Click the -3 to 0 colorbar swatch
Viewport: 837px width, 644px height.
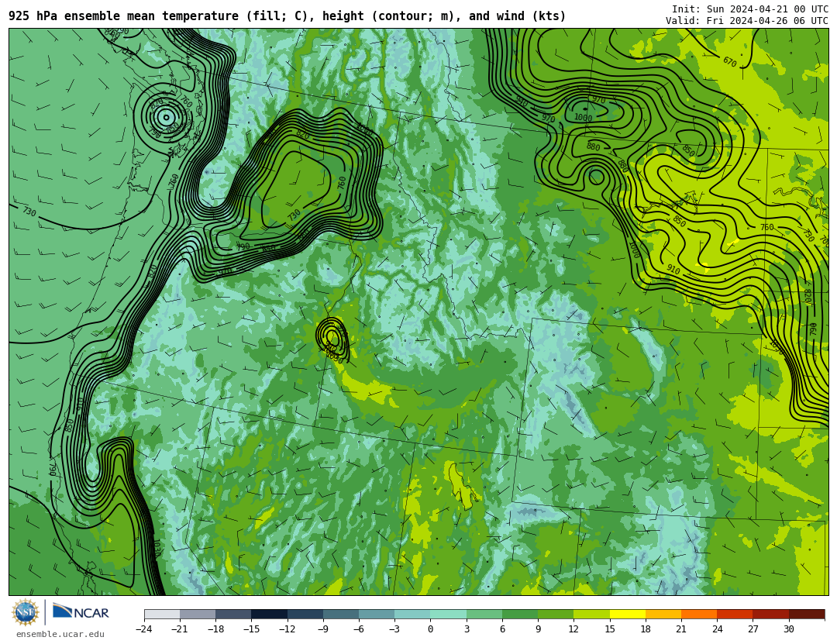click(412, 614)
